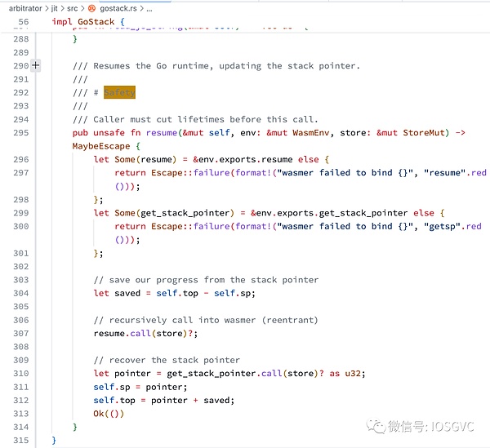Click line number 295 in the gutter
The width and height of the screenshot is (490, 448).
[20, 133]
